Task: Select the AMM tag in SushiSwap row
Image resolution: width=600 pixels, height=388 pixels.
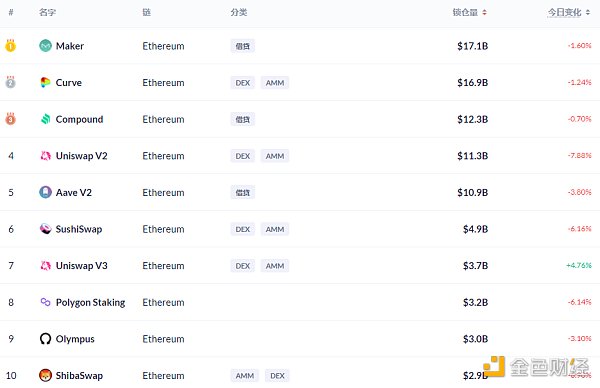Action: 275,229
